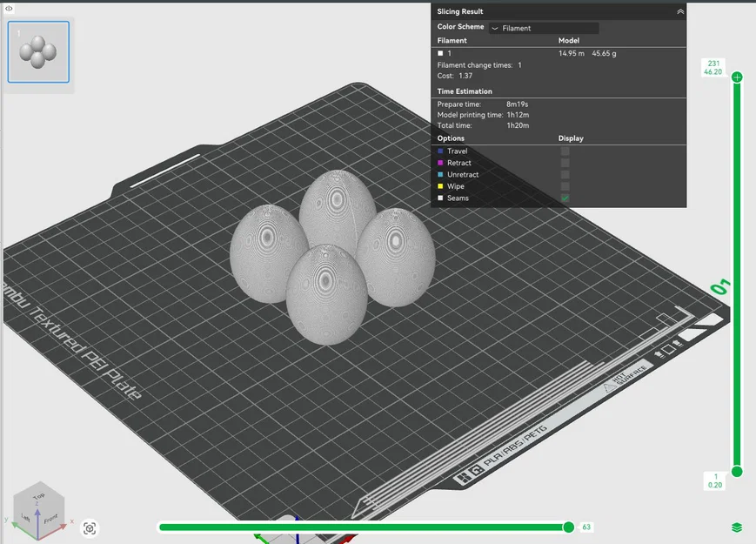Click the Travel purple-blue color swatch
The height and width of the screenshot is (544, 756).
(440, 151)
